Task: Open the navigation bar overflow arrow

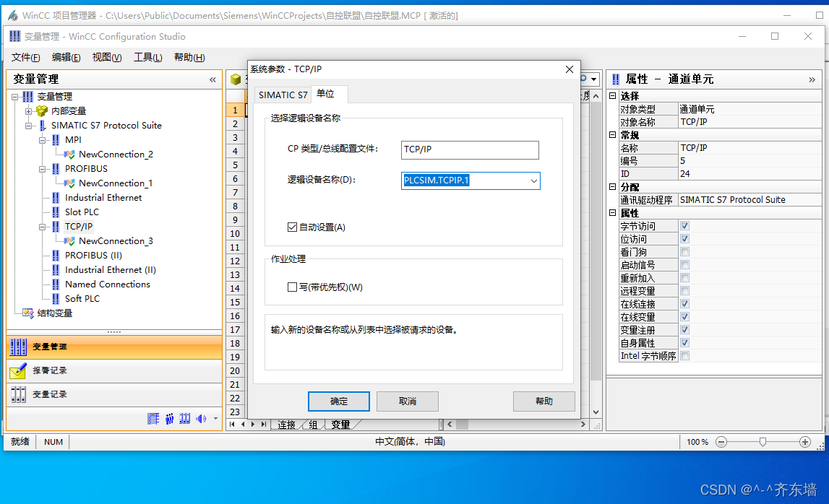Action: [215, 419]
